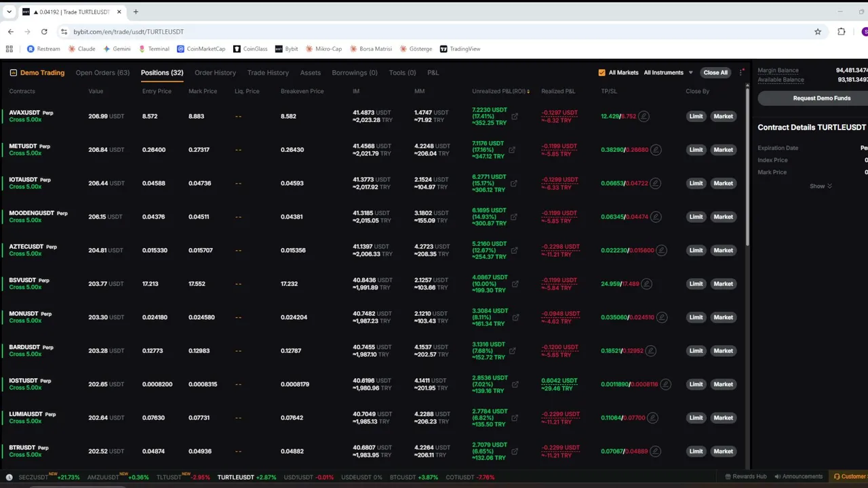Click the clock icon in the ticker bar
This screenshot has height=488, width=868.
coord(9,477)
